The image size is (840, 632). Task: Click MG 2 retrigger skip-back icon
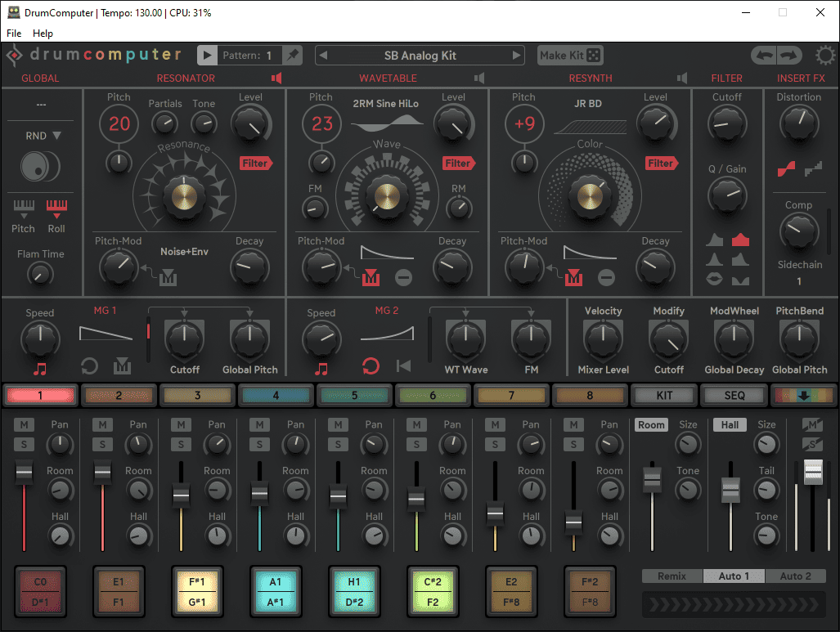coord(403,366)
